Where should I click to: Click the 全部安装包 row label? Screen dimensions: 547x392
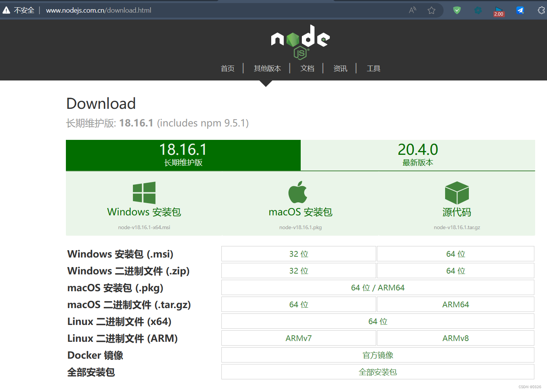point(91,372)
